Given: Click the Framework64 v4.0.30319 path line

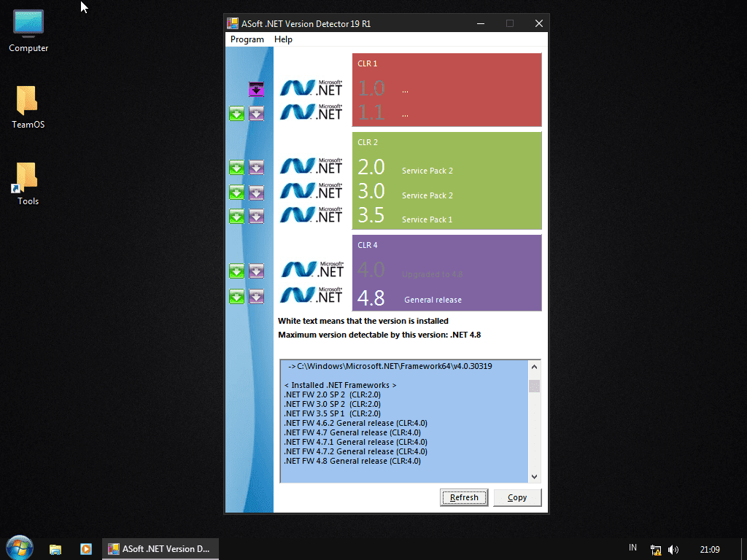Looking at the screenshot, I should (x=390, y=366).
